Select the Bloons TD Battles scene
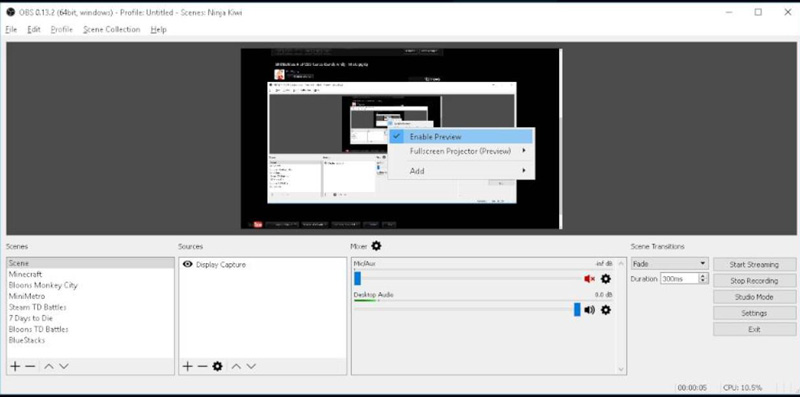Image resolution: width=800 pixels, height=397 pixels. tap(90, 329)
